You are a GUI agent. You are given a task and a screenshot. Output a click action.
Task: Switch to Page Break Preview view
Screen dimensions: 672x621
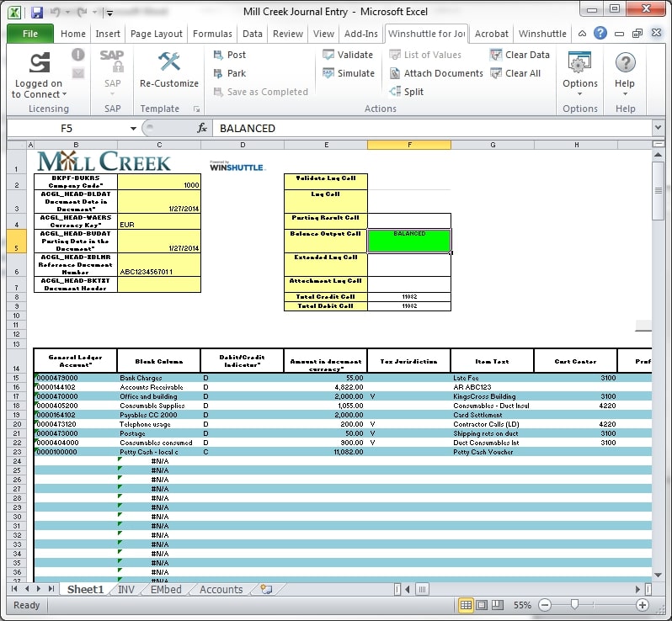[x=500, y=605]
